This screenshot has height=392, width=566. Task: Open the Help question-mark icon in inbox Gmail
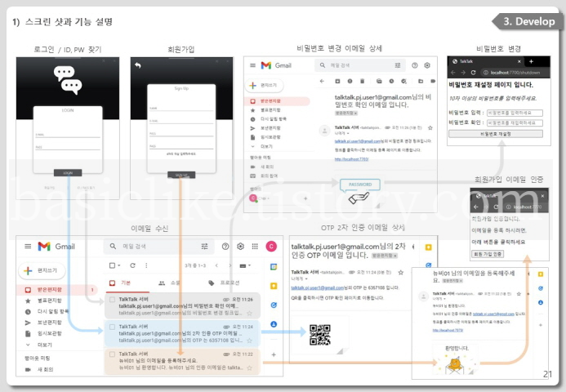click(x=225, y=247)
